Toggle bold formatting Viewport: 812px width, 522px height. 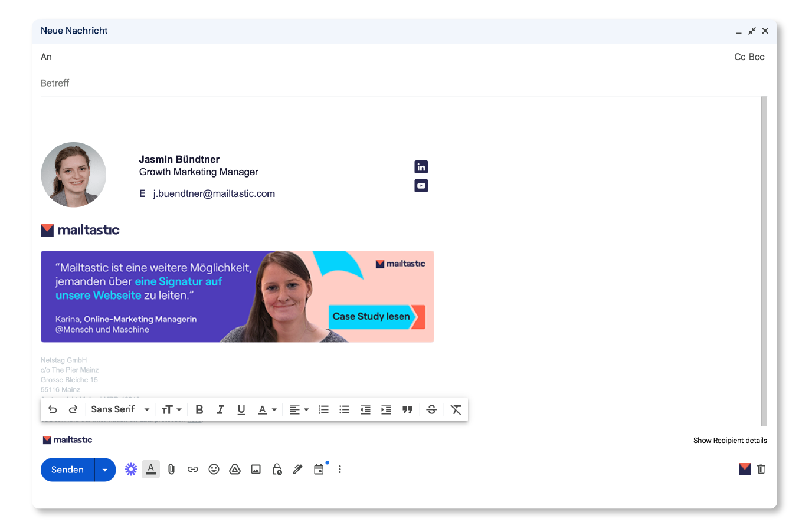pos(199,409)
